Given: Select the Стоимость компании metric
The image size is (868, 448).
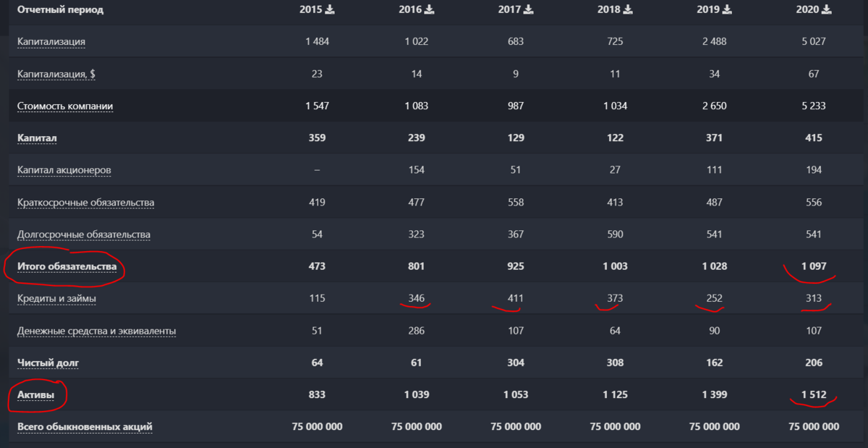Looking at the screenshot, I should pyautogui.click(x=65, y=106).
